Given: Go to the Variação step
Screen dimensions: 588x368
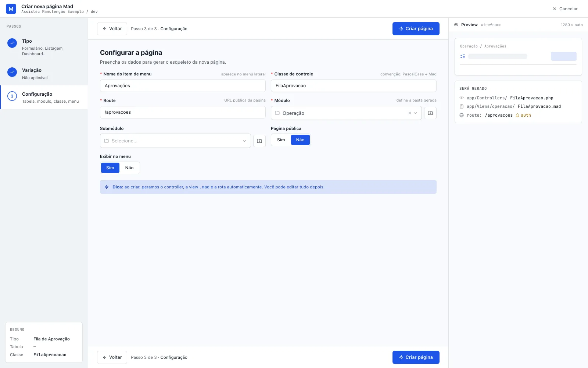Looking at the screenshot, I should (44, 74).
